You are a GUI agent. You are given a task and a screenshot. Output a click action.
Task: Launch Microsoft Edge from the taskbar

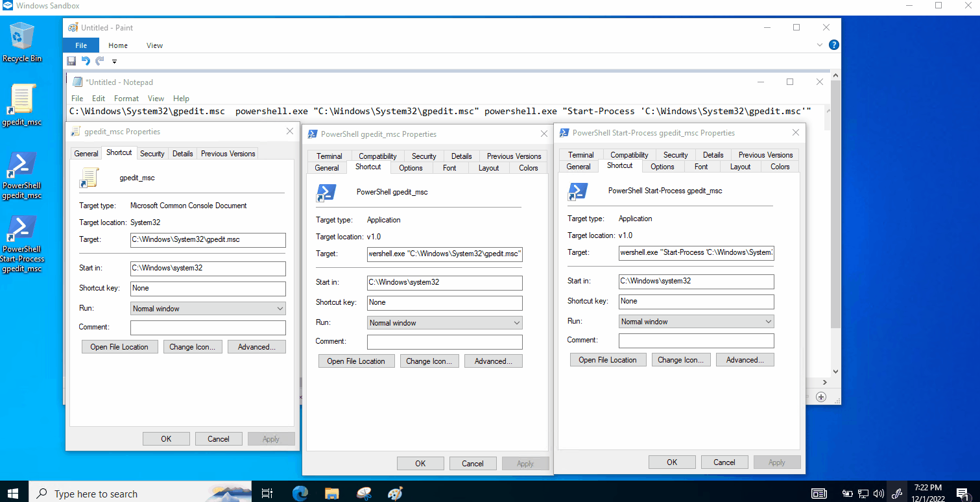pos(300,494)
